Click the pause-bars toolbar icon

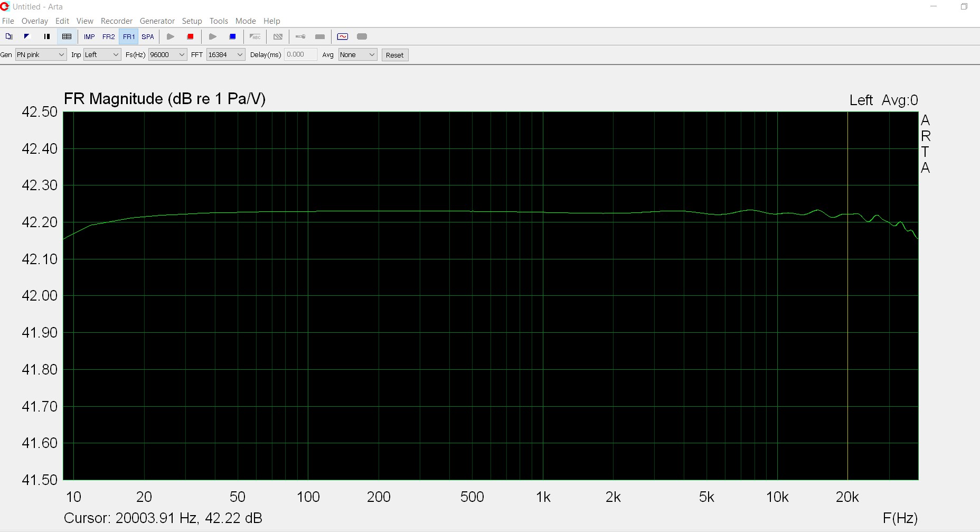[47, 36]
